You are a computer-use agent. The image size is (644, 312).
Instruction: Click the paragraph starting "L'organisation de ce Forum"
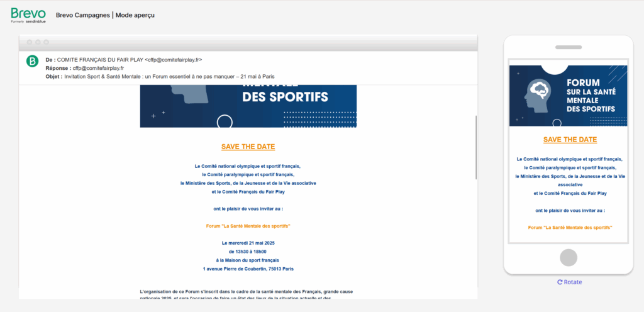[x=247, y=294]
